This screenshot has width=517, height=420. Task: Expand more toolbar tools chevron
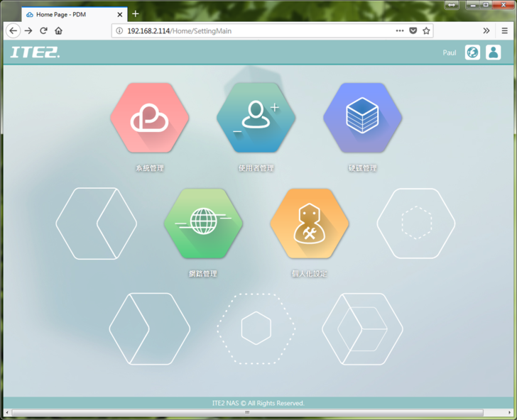tap(486, 31)
